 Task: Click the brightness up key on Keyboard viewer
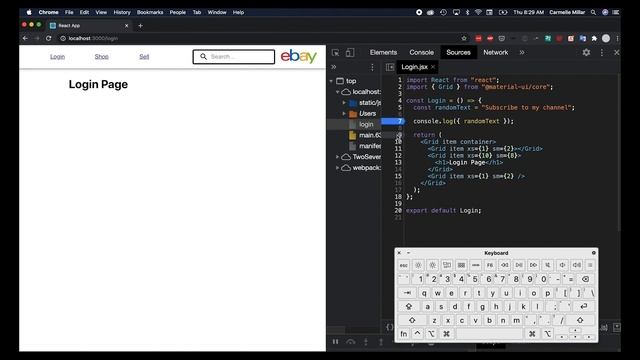click(432, 265)
